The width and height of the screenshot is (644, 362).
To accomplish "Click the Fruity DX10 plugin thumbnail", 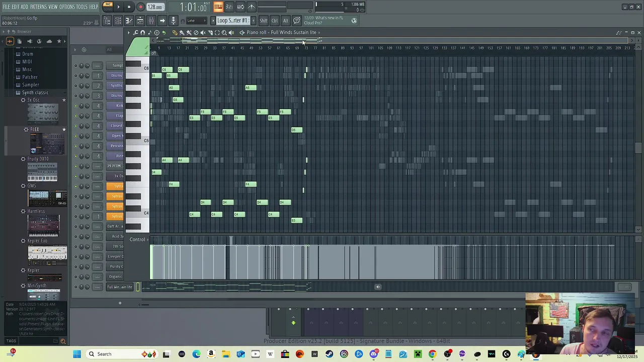I will tap(43, 172).
